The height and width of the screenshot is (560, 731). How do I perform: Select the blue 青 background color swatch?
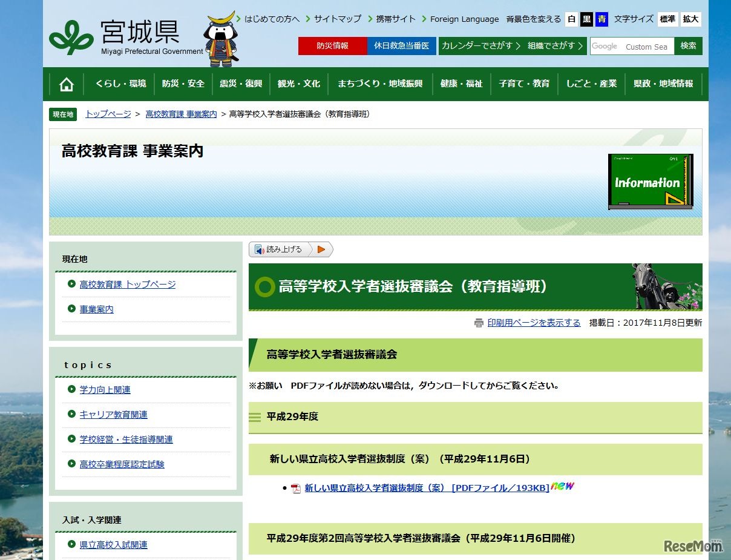602,19
